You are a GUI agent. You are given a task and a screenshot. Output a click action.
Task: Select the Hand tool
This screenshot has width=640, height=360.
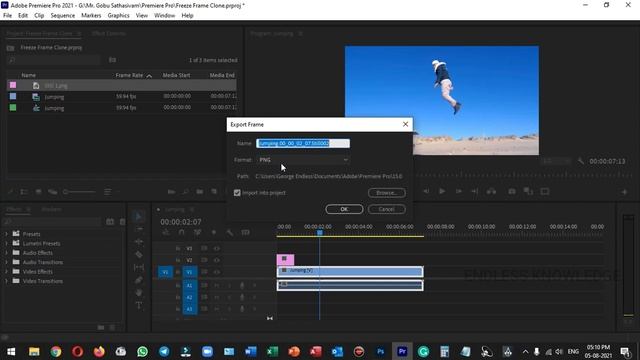139,293
